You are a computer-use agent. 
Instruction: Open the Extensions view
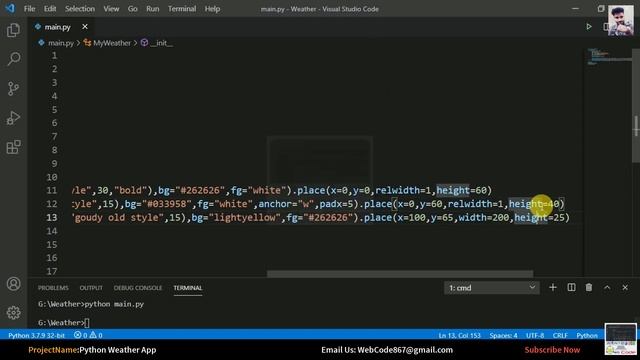tap(13, 147)
